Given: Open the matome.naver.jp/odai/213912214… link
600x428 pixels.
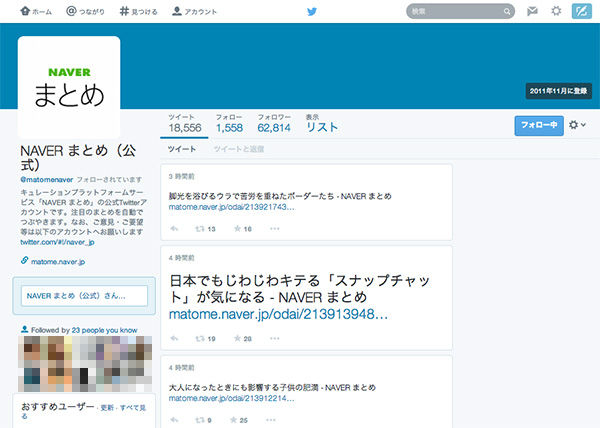Looking at the screenshot, I should click(x=232, y=398).
